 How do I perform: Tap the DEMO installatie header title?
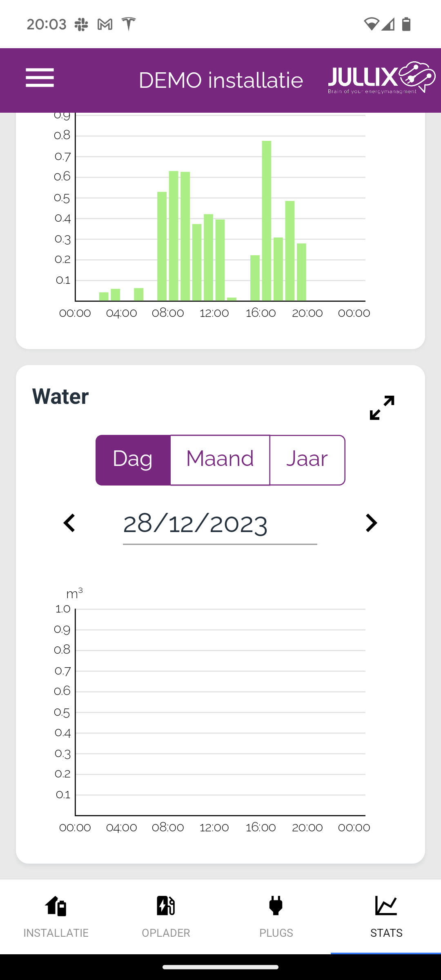221,80
